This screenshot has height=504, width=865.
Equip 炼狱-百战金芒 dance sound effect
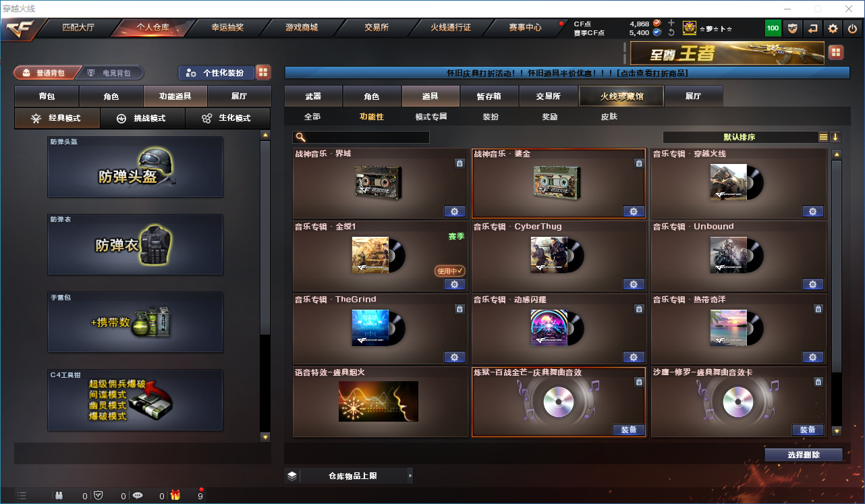[629, 430]
